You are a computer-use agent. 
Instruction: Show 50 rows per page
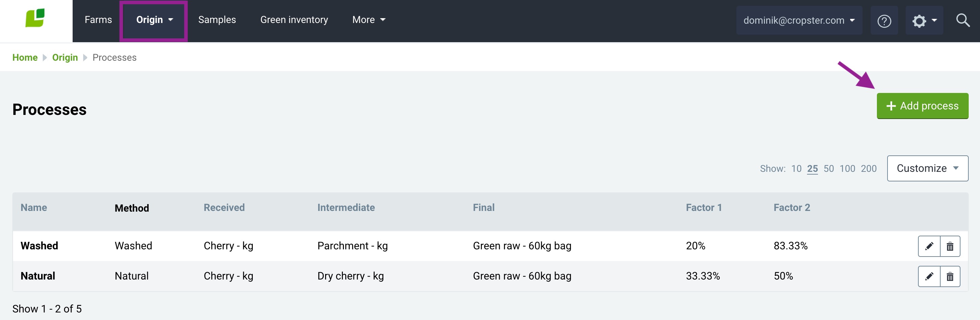tap(829, 169)
